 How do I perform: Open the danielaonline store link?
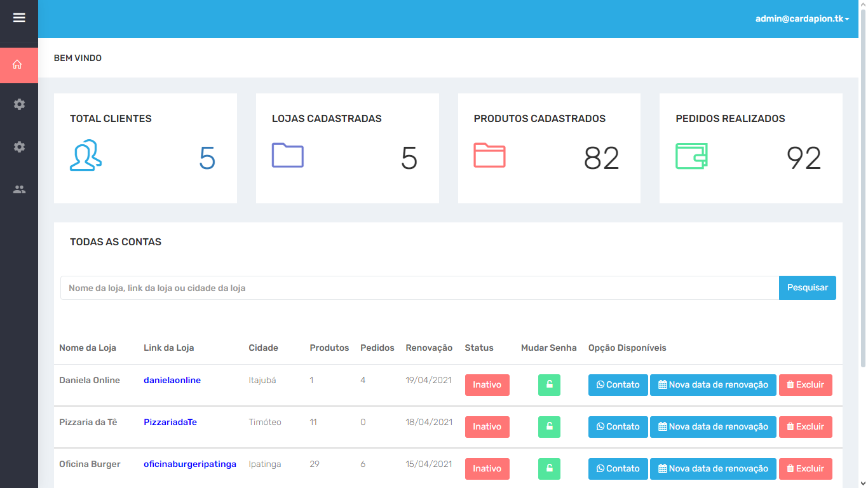(172, 381)
